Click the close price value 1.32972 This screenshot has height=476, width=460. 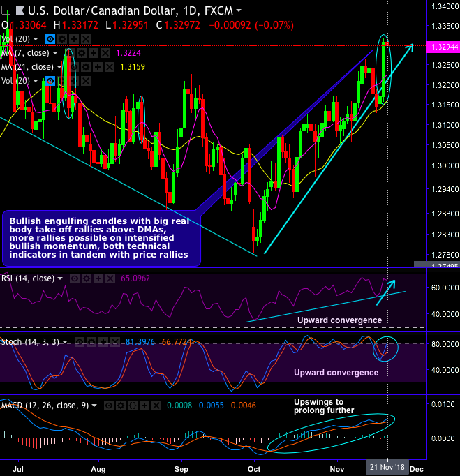point(182,25)
